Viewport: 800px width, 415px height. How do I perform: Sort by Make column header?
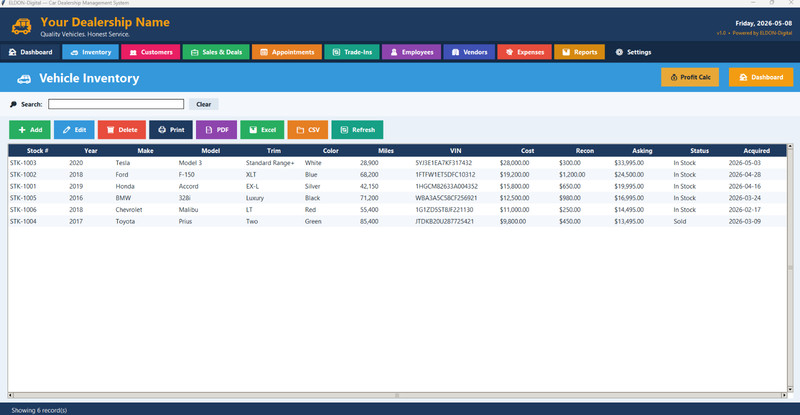145,151
